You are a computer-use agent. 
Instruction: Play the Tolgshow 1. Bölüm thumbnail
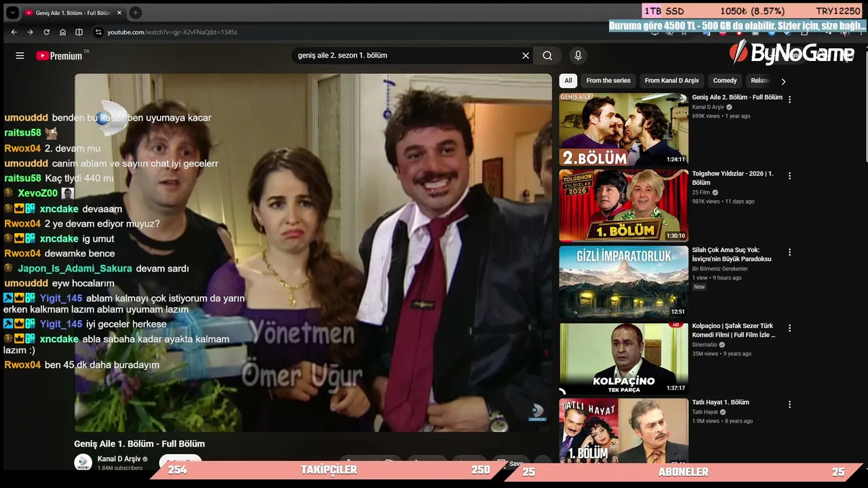click(x=623, y=205)
